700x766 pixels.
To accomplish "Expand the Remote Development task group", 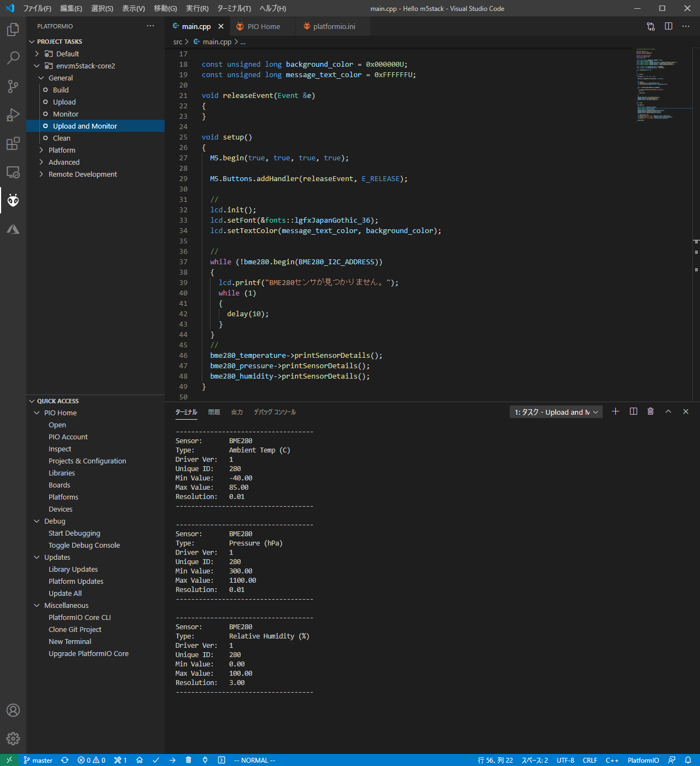I will pyautogui.click(x=41, y=174).
